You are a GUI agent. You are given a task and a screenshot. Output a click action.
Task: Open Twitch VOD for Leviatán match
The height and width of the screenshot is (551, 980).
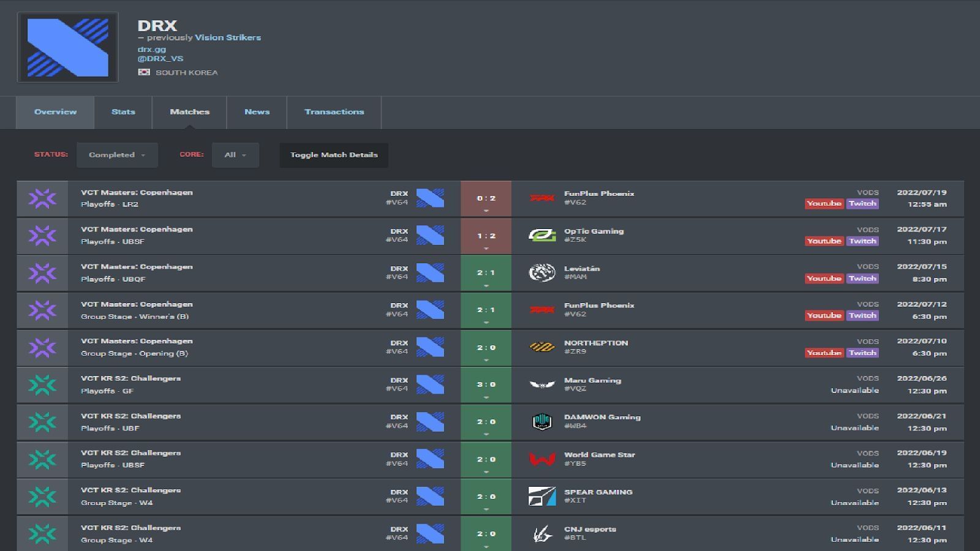point(862,279)
